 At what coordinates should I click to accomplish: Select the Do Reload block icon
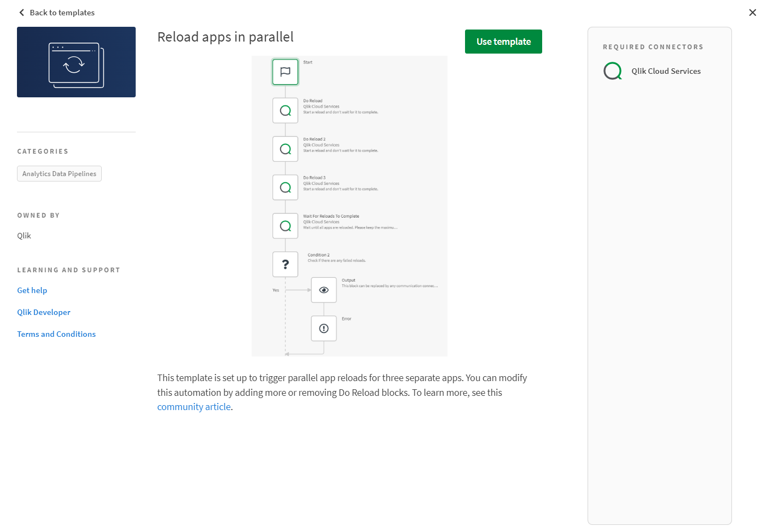(x=285, y=110)
